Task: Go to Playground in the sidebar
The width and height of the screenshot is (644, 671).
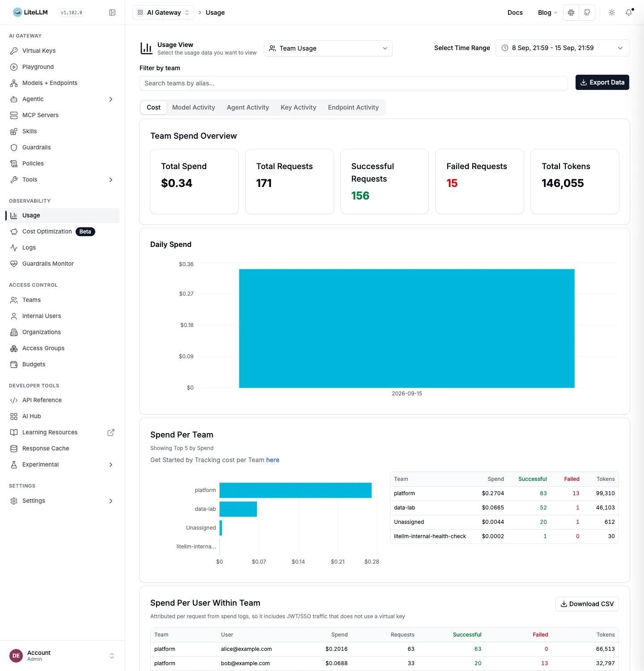Action: (x=62, y=67)
